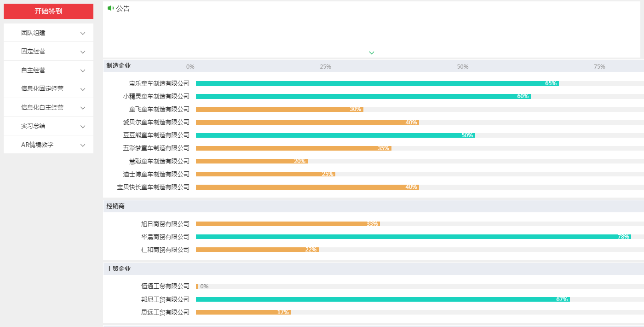Click the 17% progress bar for 思远工贸
Screen dimensions: 644x327
243,312
